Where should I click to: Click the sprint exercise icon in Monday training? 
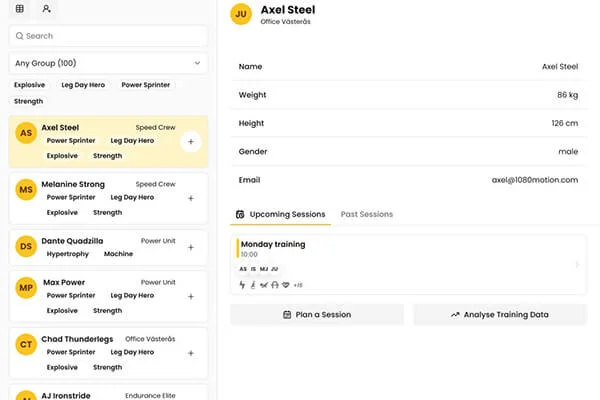point(264,285)
